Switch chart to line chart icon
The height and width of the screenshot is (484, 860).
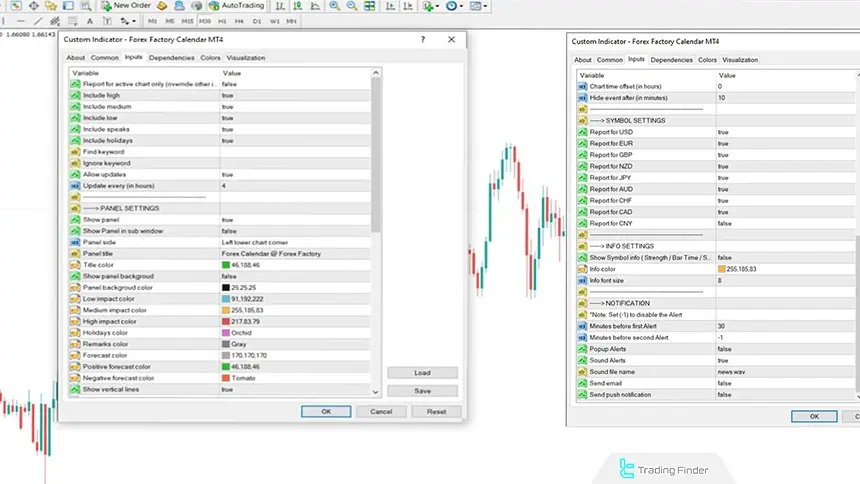click(315, 6)
